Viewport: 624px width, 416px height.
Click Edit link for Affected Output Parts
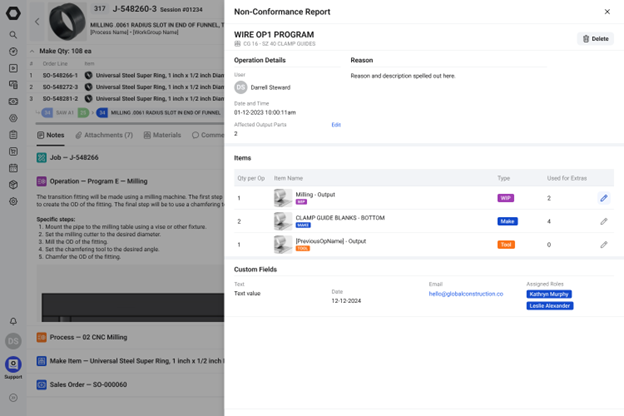336,125
